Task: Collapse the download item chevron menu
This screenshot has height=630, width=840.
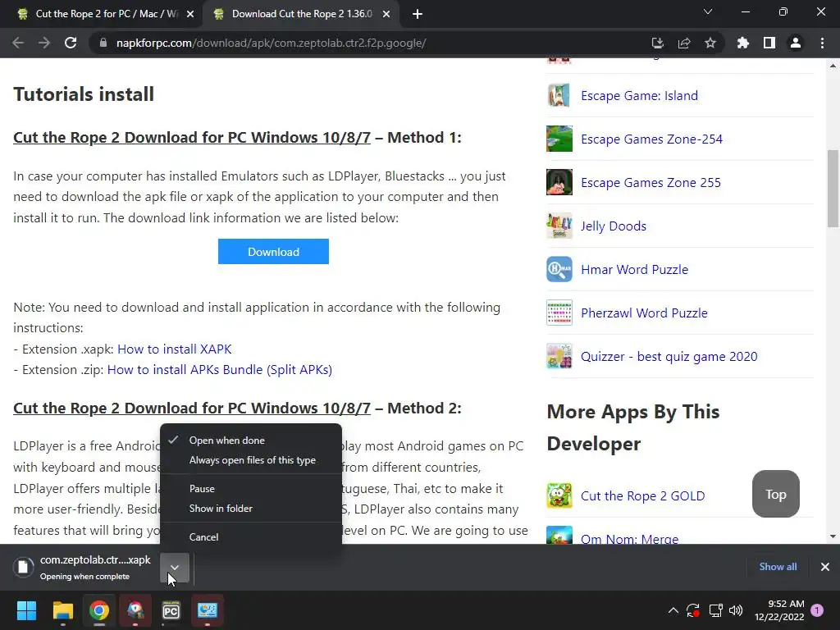Action: pos(175,568)
